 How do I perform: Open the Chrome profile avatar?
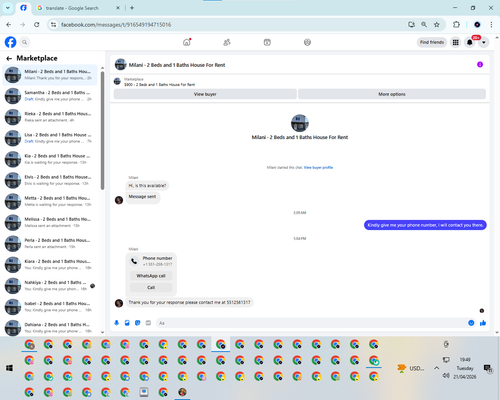tap(477, 25)
